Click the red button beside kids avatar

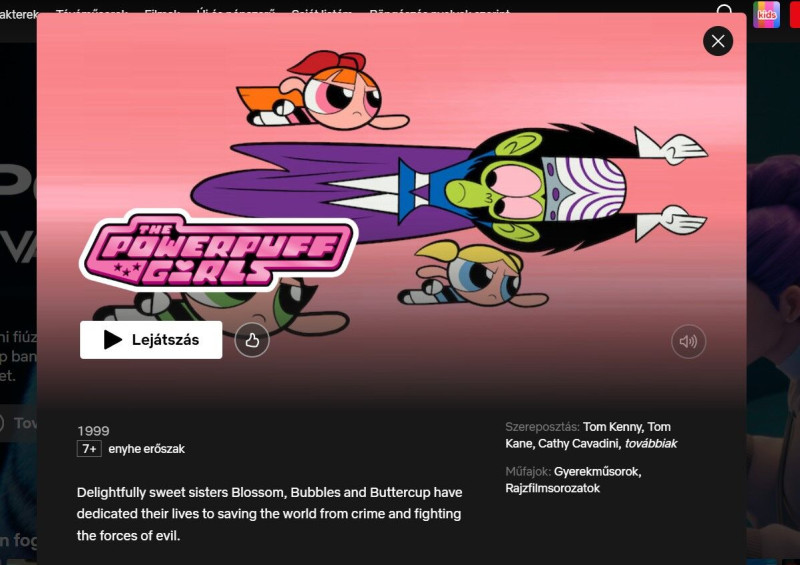(x=795, y=14)
